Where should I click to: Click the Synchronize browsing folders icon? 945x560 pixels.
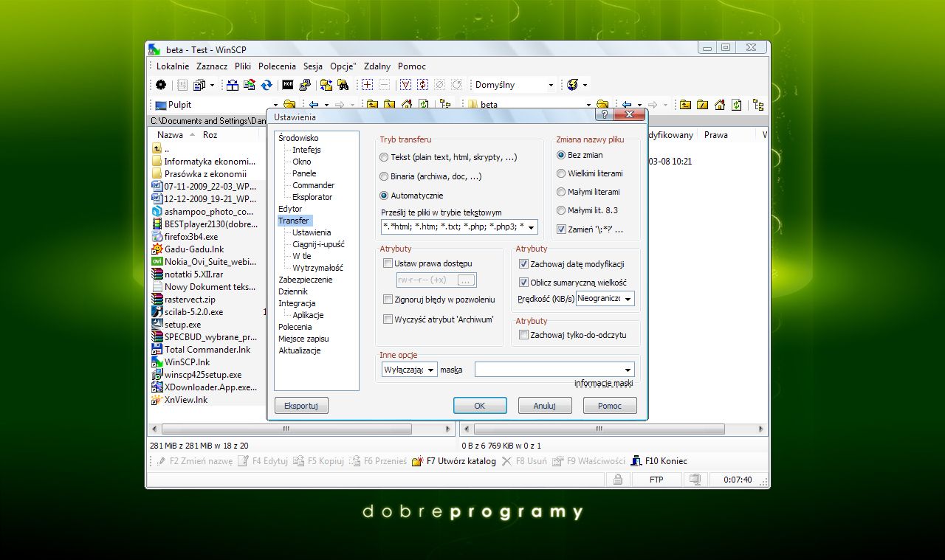click(x=326, y=85)
